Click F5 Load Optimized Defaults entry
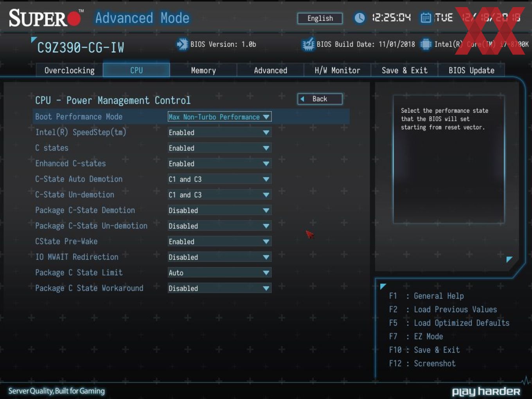The image size is (532, 399). [449, 323]
